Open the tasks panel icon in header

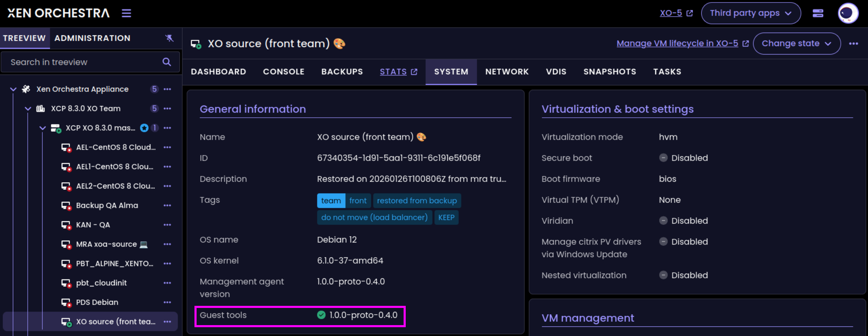[818, 13]
